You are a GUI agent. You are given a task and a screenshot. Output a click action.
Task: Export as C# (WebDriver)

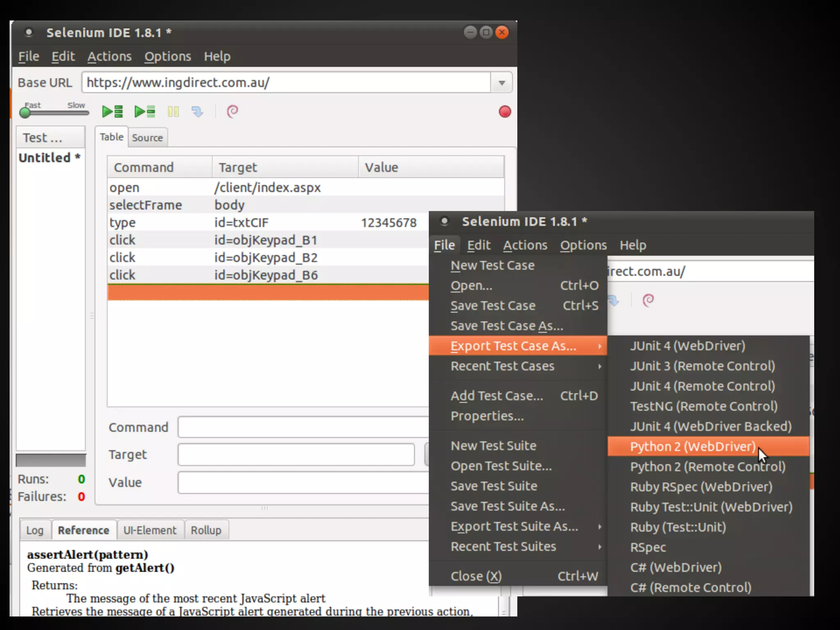(708, 567)
